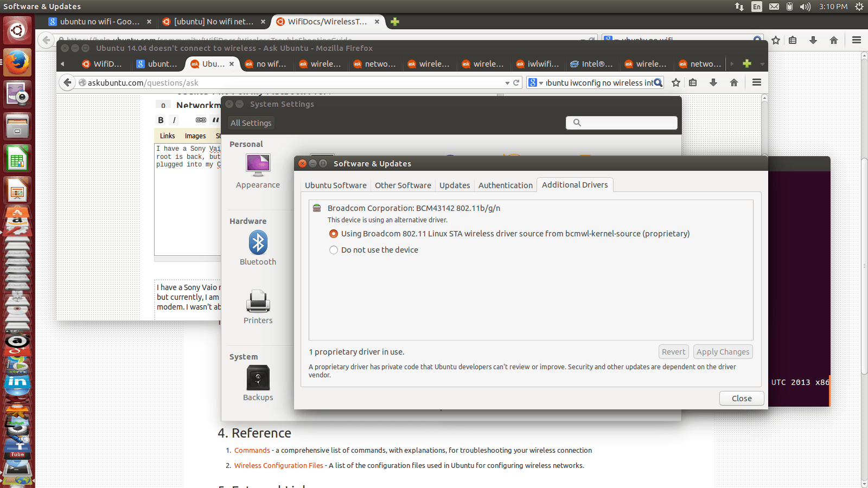868x488 pixels.
Task: Select the Additional Drivers tab
Action: point(575,185)
